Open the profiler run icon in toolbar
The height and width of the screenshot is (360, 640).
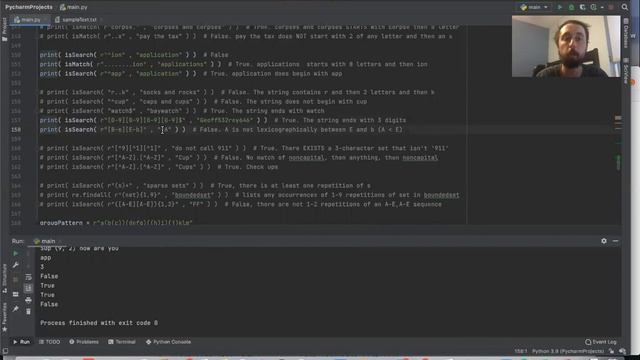pos(593,7)
